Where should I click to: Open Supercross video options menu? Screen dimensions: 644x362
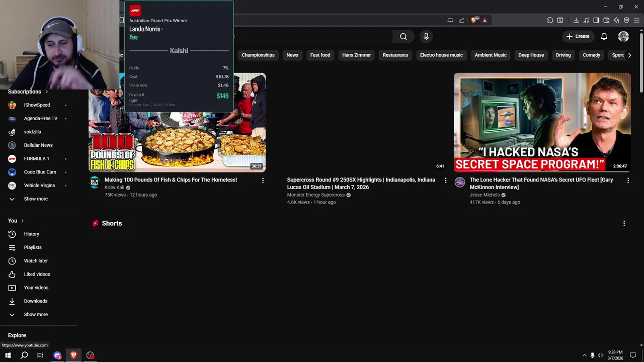pyautogui.click(x=445, y=180)
